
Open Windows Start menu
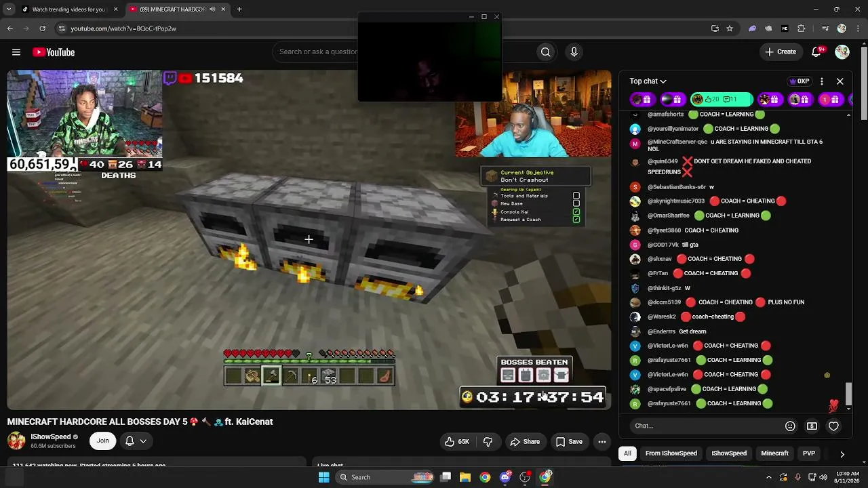coord(323,477)
